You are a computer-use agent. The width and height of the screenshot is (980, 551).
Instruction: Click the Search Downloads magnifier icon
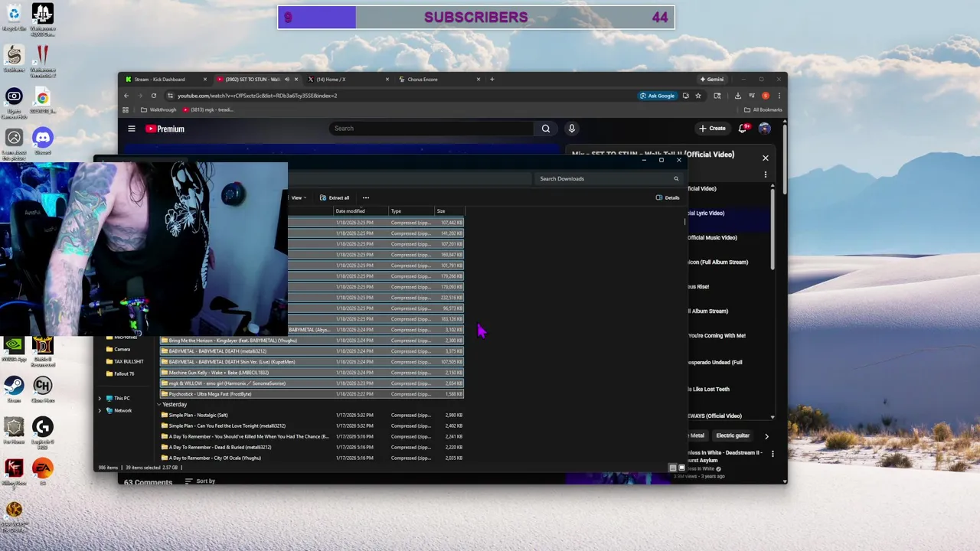[676, 178]
